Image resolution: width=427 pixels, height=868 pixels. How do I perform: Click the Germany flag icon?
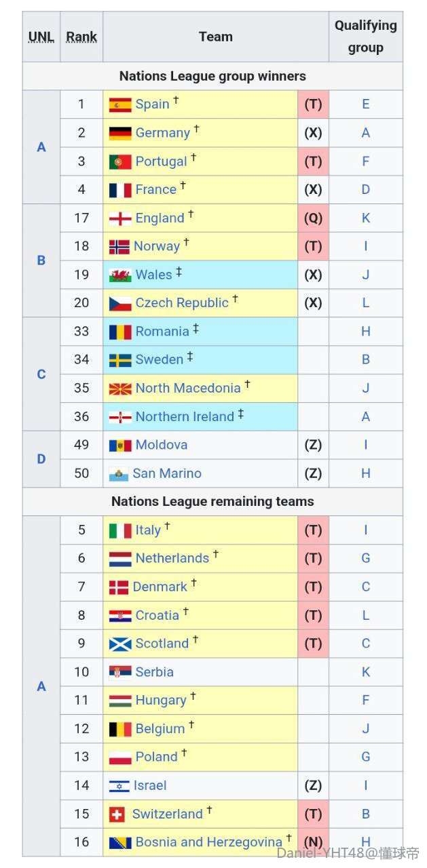coord(120,133)
